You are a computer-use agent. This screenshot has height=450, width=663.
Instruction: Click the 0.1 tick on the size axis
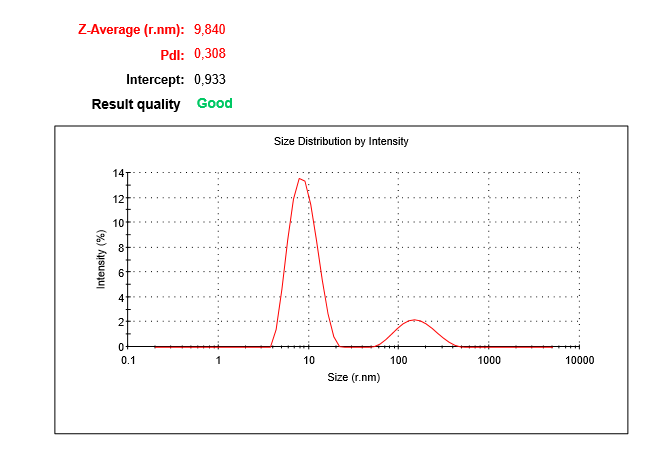127,360
